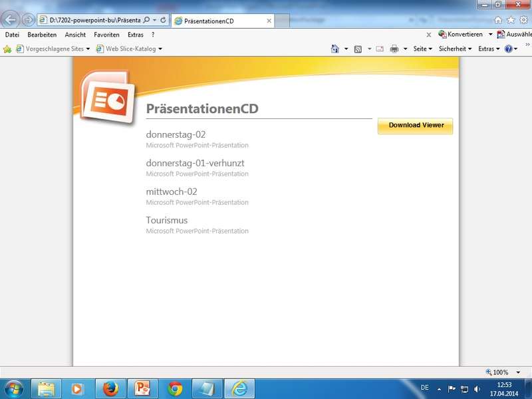The width and height of the screenshot is (532, 399).
Task: Open the command bar Extras dropdown
Action: (489, 49)
